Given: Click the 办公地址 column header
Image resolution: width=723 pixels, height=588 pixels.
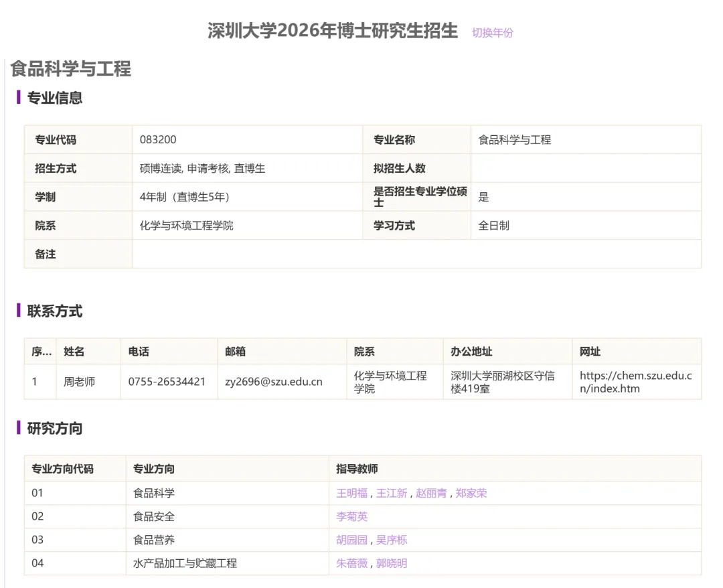Looking at the screenshot, I should coord(471,352).
